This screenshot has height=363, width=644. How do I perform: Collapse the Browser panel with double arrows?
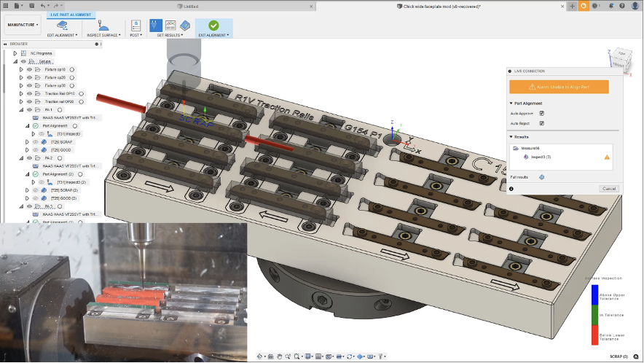pos(5,44)
